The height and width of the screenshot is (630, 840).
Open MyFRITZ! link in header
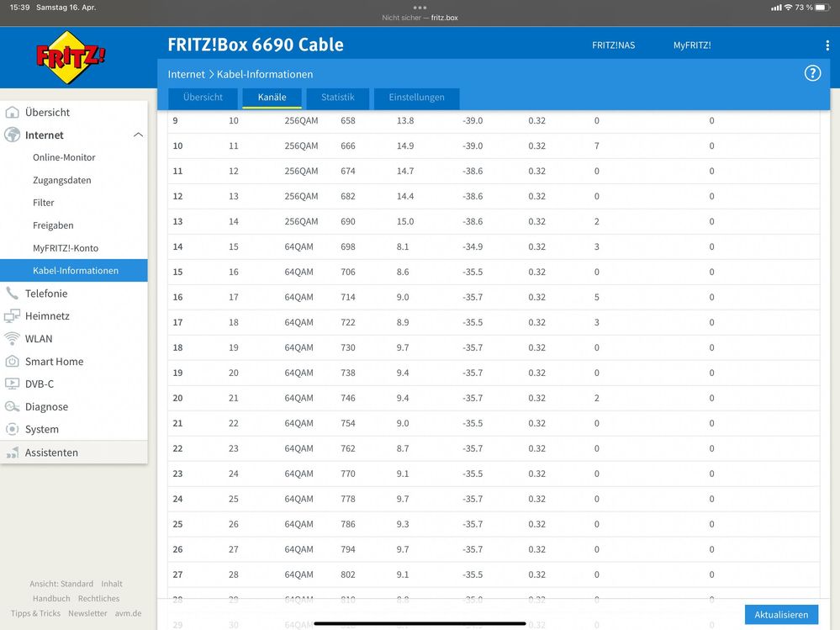coord(692,45)
